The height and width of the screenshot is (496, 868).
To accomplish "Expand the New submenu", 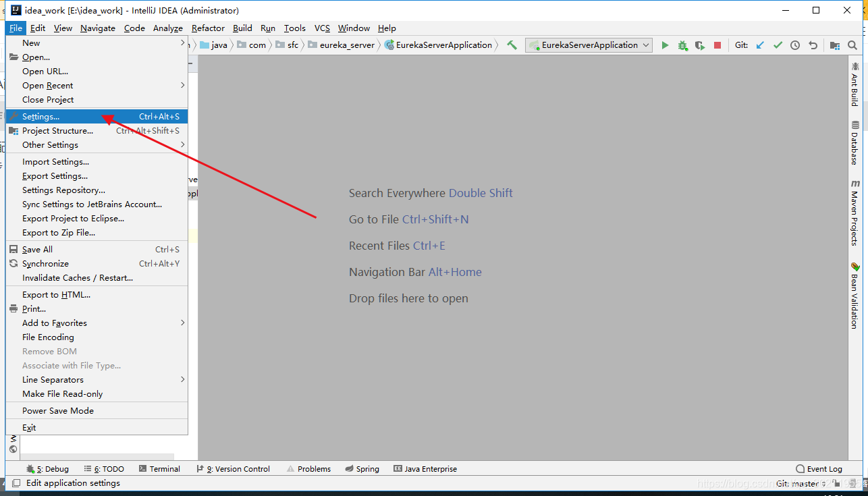I will (x=97, y=43).
